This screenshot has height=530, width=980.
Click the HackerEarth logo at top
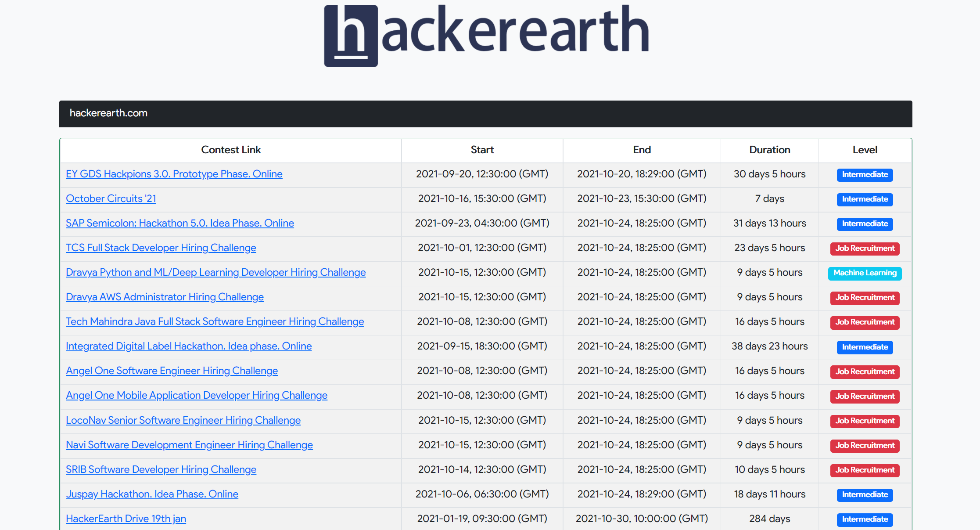(486, 36)
